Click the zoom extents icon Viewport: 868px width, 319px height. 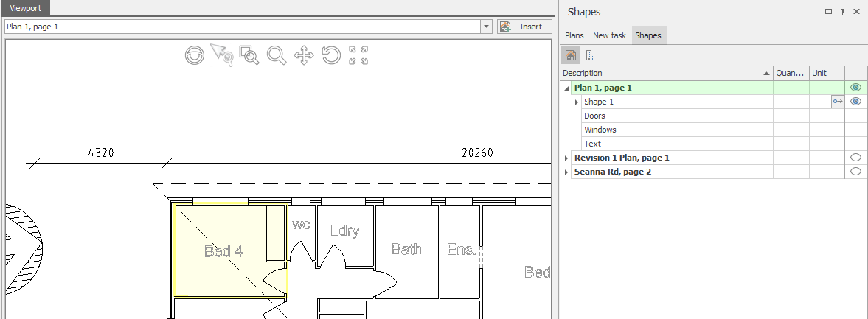[x=358, y=55]
